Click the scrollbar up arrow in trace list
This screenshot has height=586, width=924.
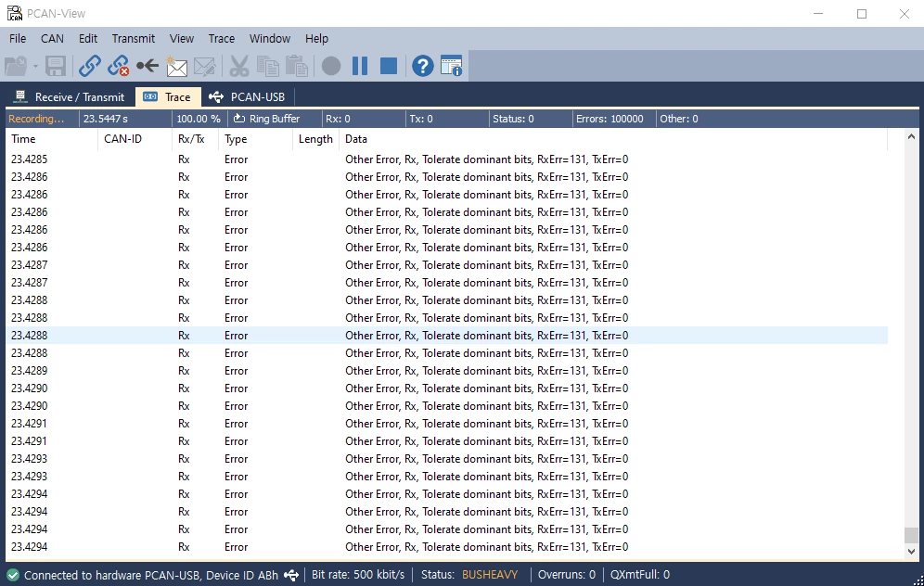(x=911, y=136)
